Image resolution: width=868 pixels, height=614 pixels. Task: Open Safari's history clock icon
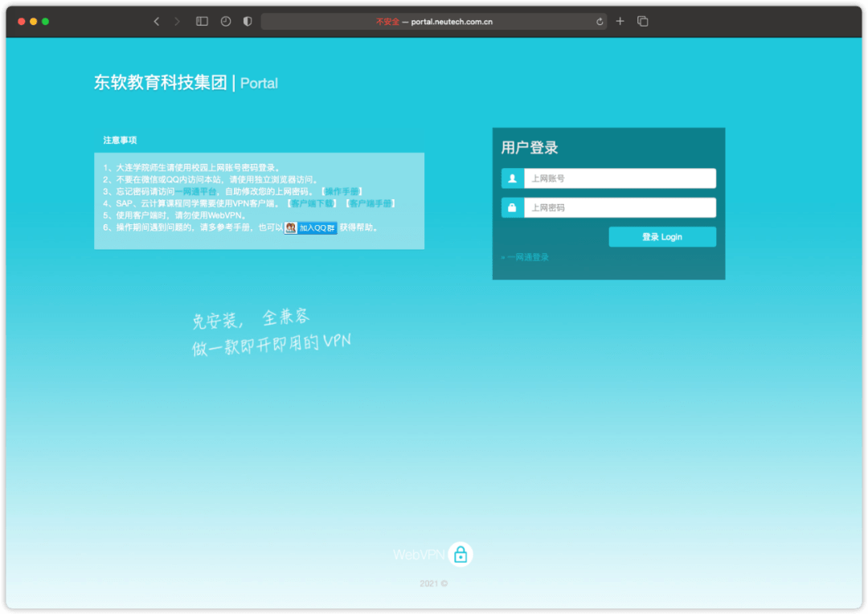tap(224, 21)
